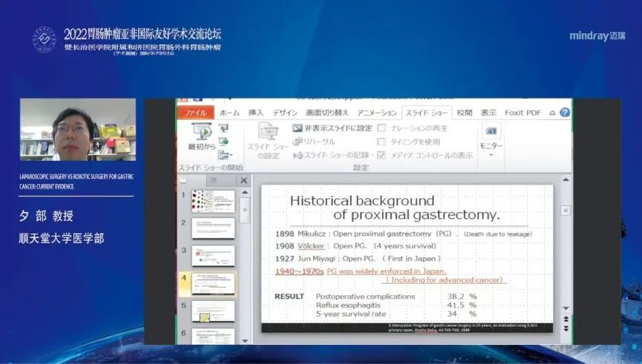This screenshot has height=364, width=642.
Task: Switch to the Animations (アニメーション) tab
Action: pyautogui.click(x=377, y=113)
